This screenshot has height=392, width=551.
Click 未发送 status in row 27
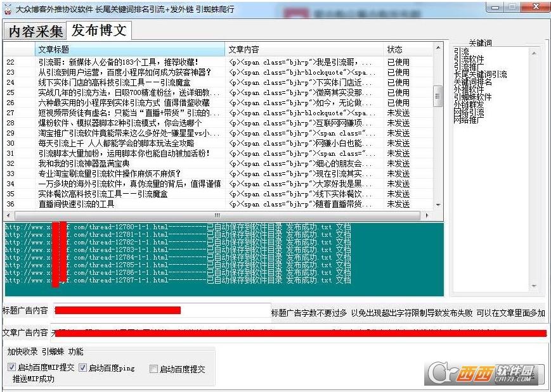coord(398,113)
